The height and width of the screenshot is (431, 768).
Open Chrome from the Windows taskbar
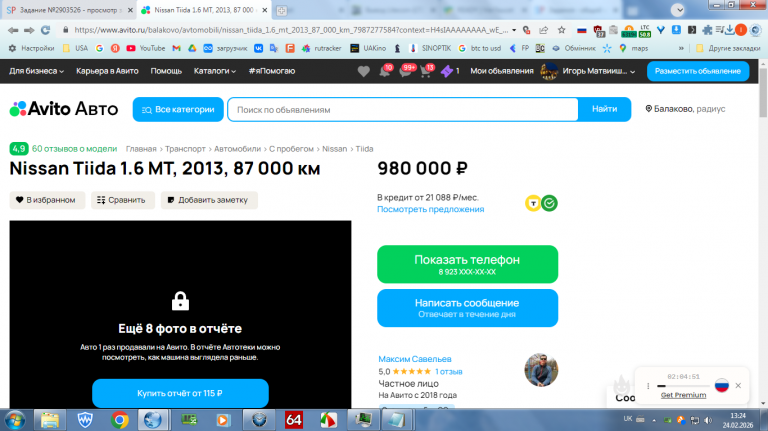[x=119, y=420]
